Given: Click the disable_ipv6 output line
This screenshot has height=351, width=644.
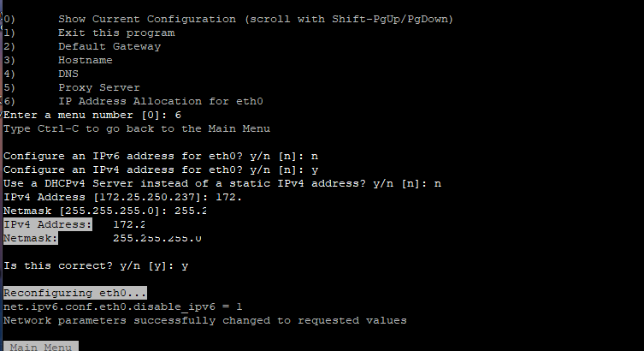Looking at the screenshot, I should (x=123, y=307).
